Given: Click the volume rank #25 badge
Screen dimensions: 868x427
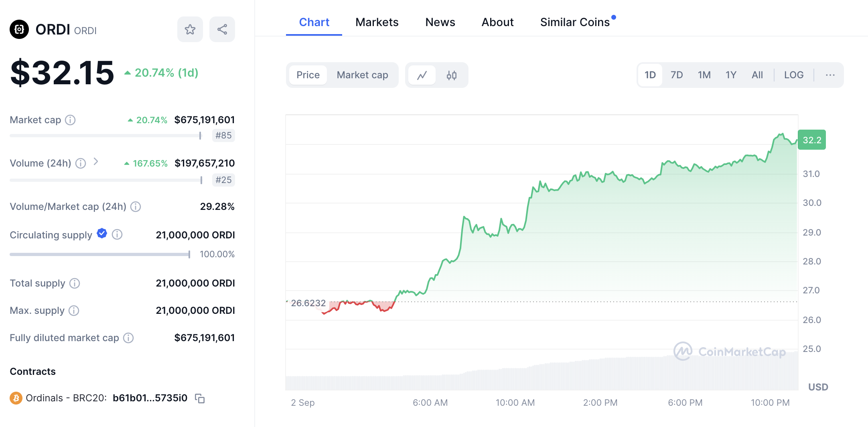Looking at the screenshot, I should (223, 180).
